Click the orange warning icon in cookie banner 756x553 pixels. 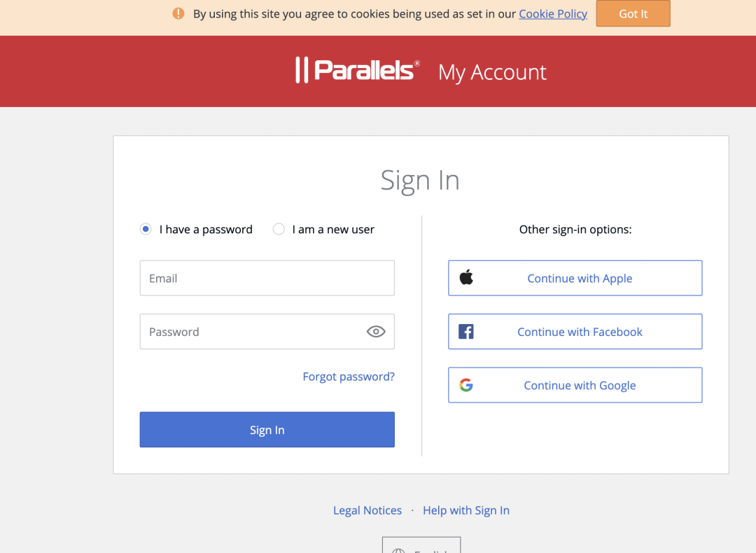[x=178, y=13]
